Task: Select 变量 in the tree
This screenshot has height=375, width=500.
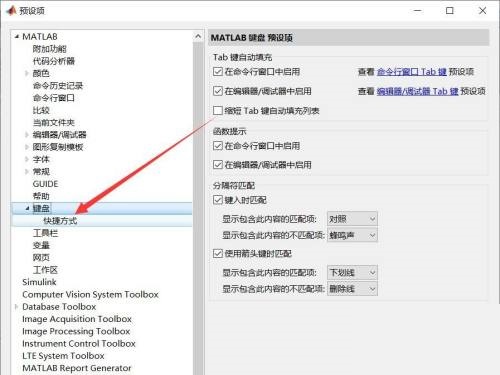Action: click(x=41, y=245)
